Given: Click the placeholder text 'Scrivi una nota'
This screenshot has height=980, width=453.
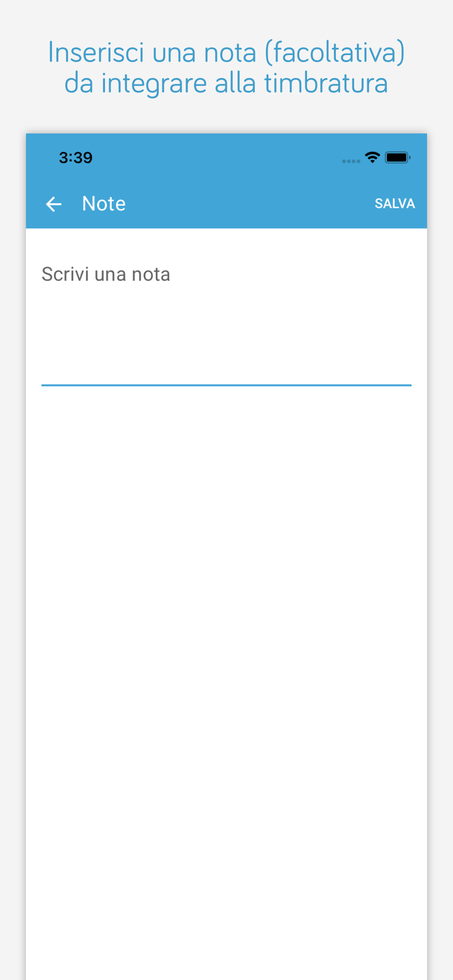Looking at the screenshot, I should (106, 274).
